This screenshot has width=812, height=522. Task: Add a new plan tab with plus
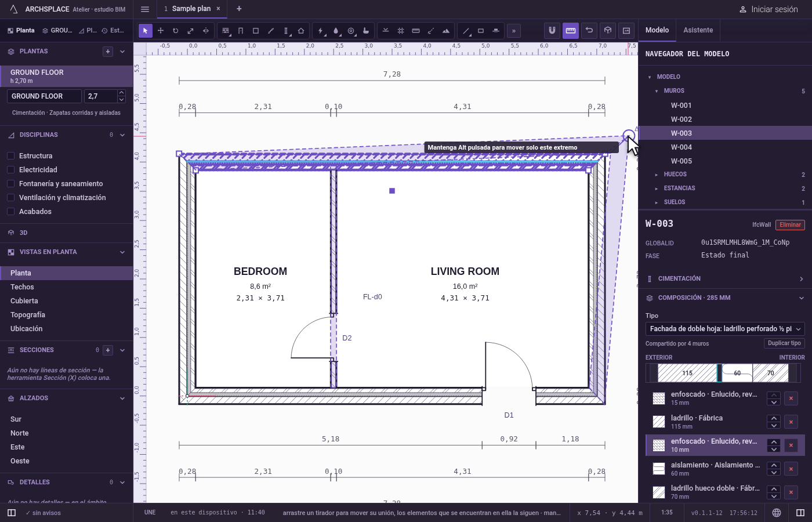pyautogui.click(x=239, y=9)
